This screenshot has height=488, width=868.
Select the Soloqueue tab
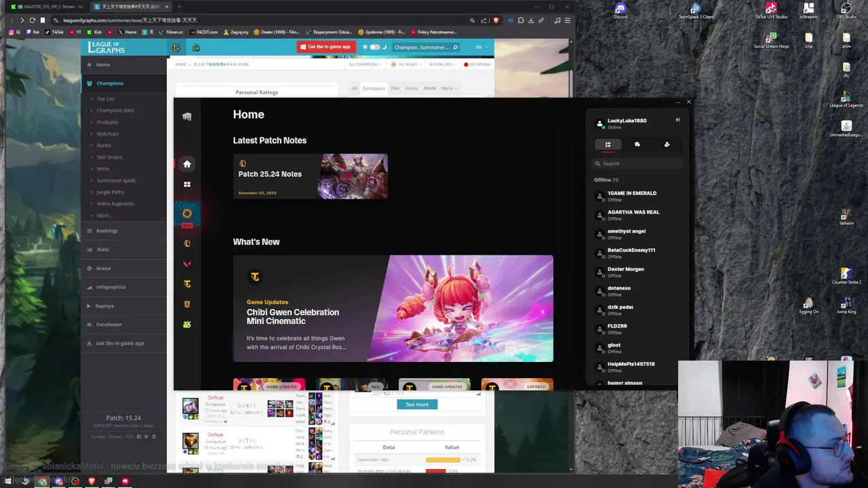coord(374,88)
